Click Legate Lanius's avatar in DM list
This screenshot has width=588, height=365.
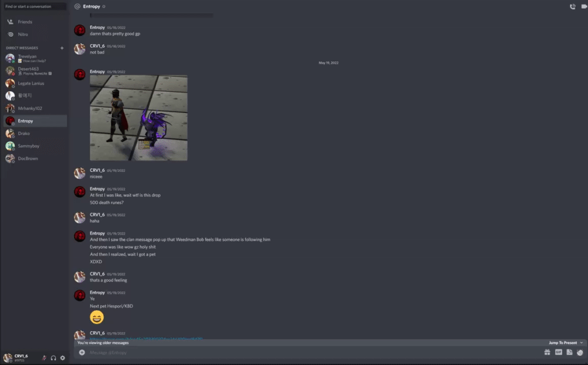point(10,84)
